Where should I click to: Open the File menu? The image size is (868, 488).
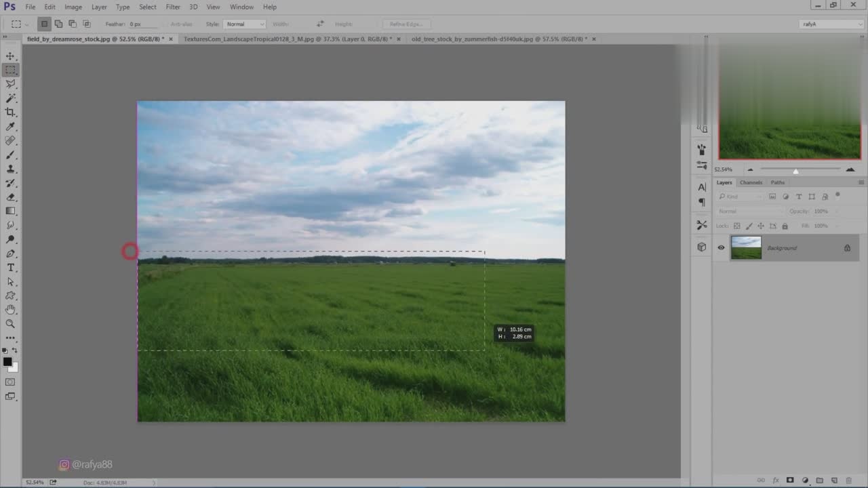click(31, 7)
